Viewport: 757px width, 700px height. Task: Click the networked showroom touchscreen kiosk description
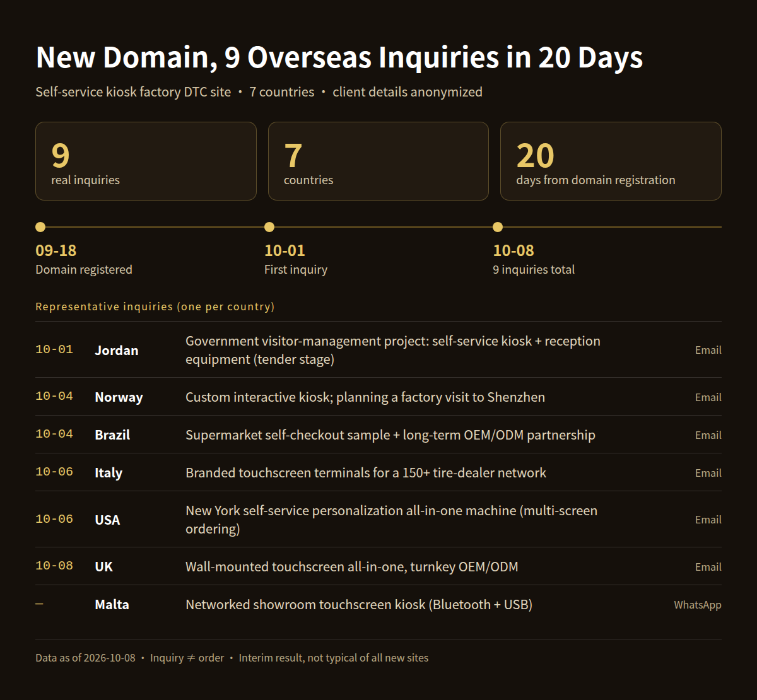pyautogui.click(x=359, y=605)
